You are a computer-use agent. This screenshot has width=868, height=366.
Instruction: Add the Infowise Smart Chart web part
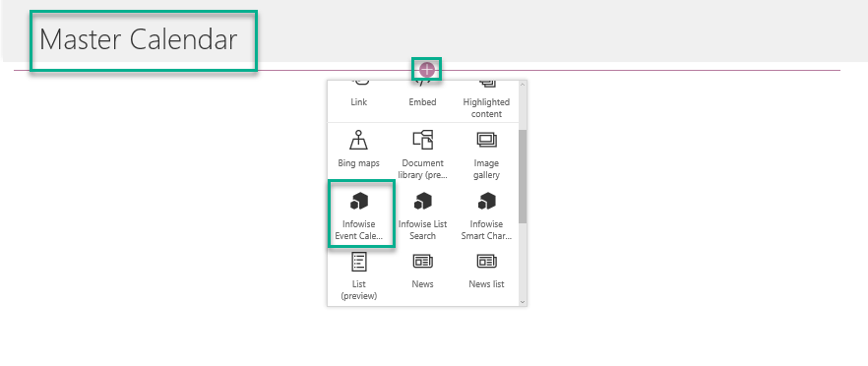(486, 215)
